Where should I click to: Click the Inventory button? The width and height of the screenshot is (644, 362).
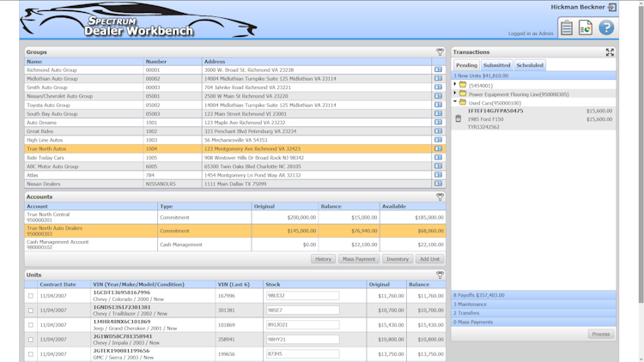coord(398,259)
